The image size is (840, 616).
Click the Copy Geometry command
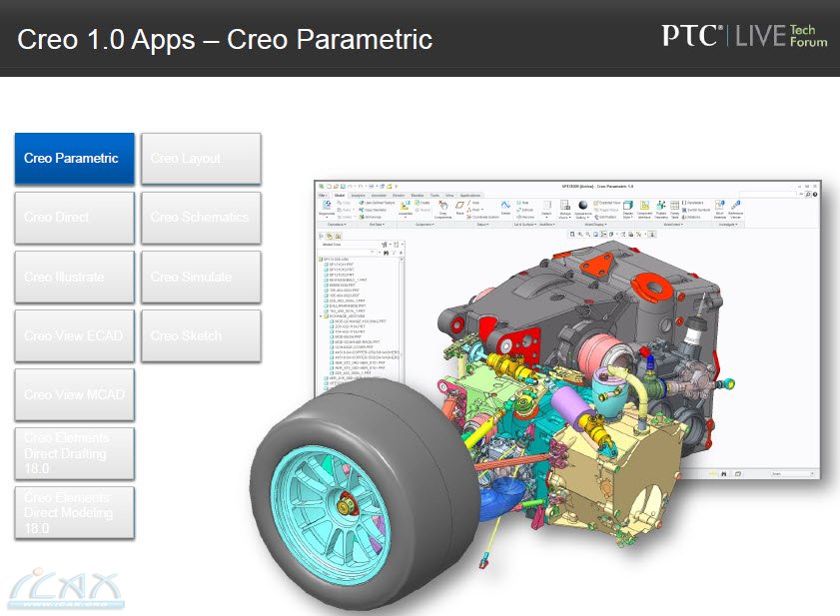(373, 210)
